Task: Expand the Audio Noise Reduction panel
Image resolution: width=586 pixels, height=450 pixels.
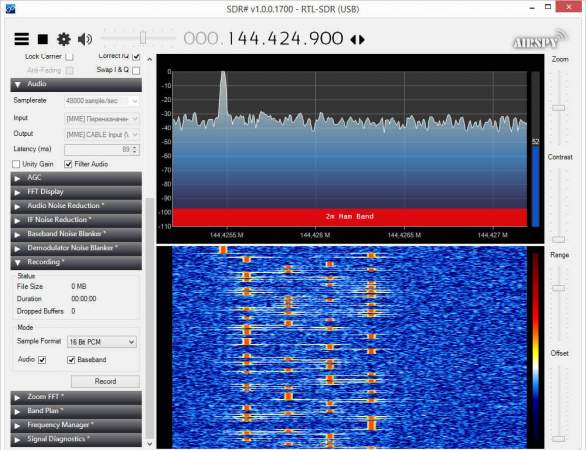Action: (x=76, y=206)
